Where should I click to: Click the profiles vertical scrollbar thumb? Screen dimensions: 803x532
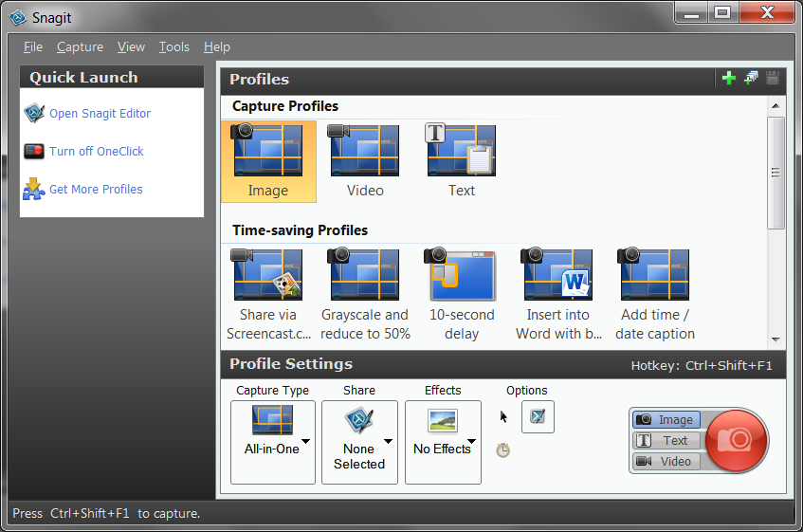(x=776, y=173)
